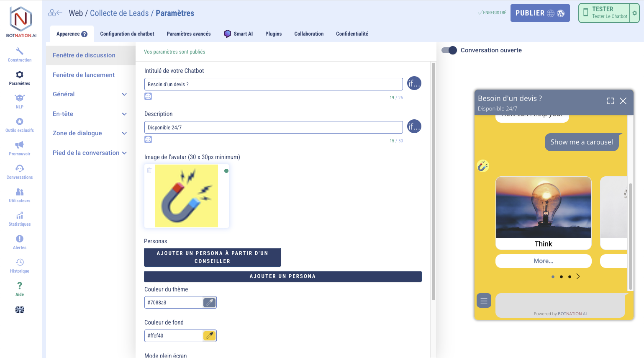Open the chatbot preview hamburger menu
Screen dimensions: 644x358
[x=484, y=301]
